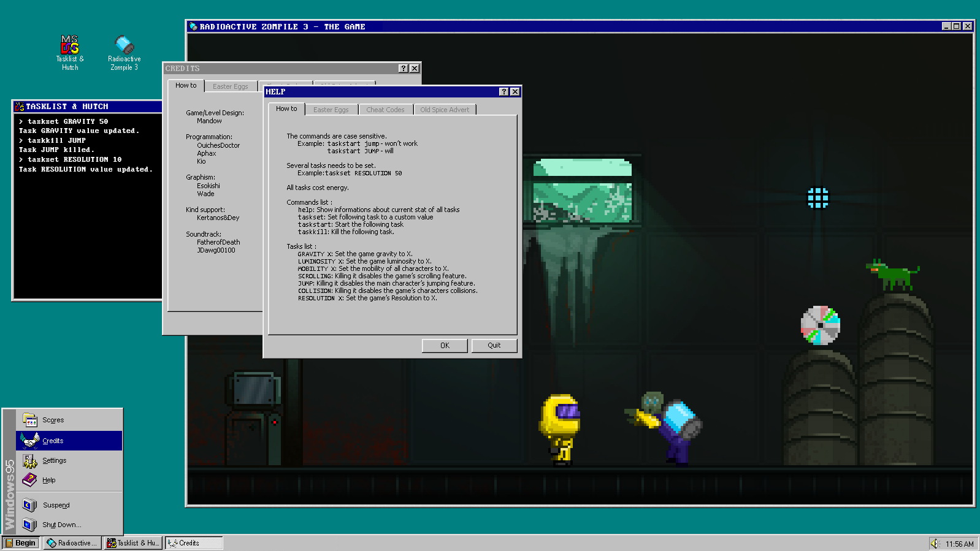Click Suspend in the Begin menu
The image size is (980, 551).
(x=69, y=505)
